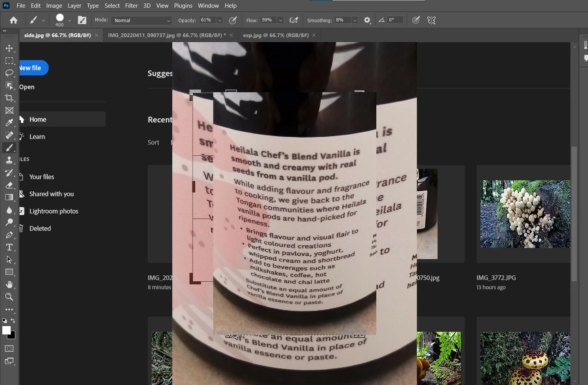Viewport: 588px width, 385px height.
Task: Select the Rectangle shape tool
Action: pos(9,272)
